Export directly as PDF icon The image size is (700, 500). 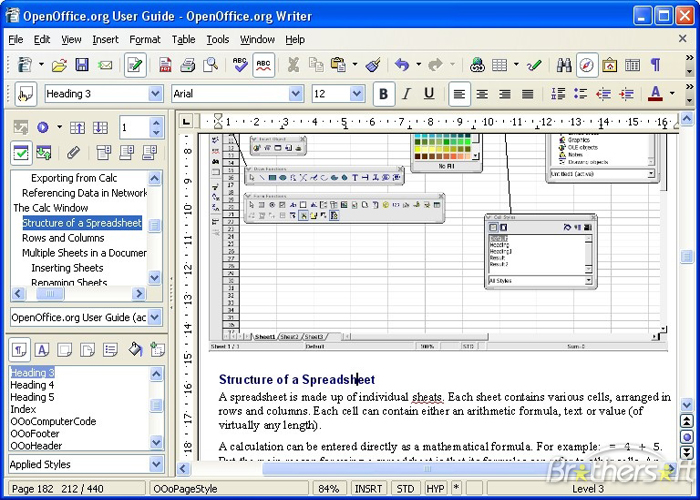point(165,66)
